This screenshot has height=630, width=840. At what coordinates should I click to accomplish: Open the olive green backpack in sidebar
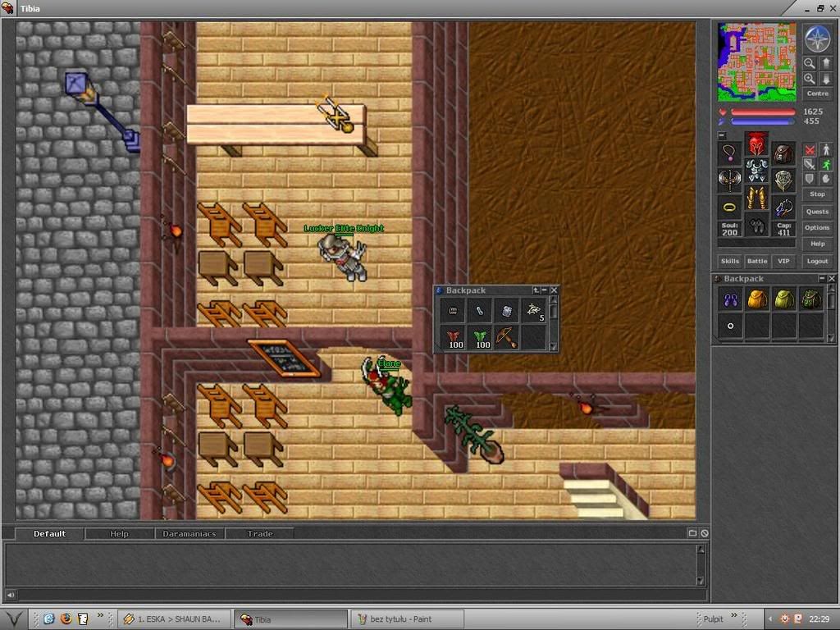click(x=783, y=299)
